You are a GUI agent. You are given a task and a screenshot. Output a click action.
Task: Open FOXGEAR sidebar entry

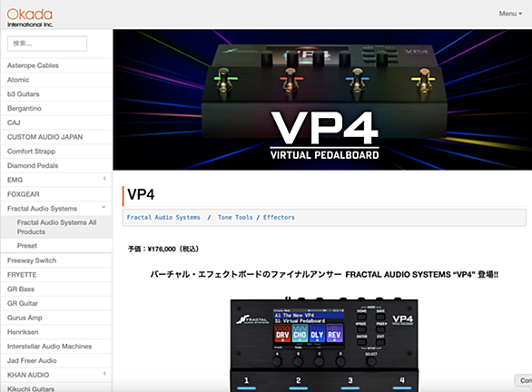23,194
